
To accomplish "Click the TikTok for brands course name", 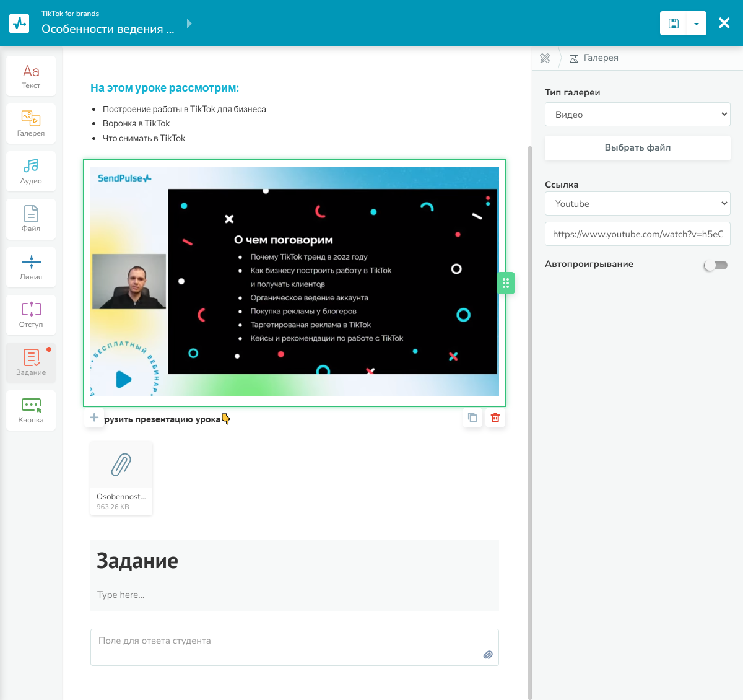I will 70,14.
